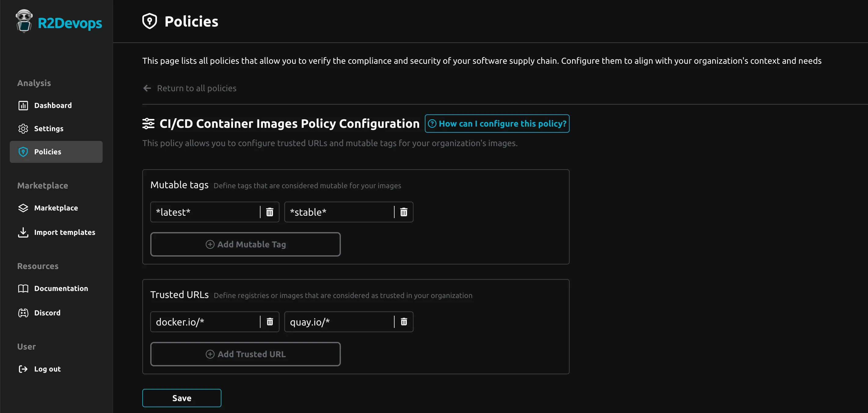This screenshot has height=413, width=868.
Task: Click delete icon next to docker.io/* URL
Action: point(270,322)
